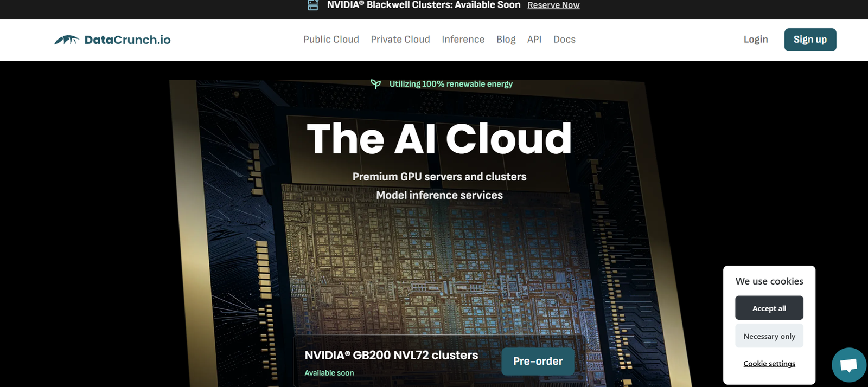
Task: Click the server icon in top banner
Action: (x=313, y=5)
